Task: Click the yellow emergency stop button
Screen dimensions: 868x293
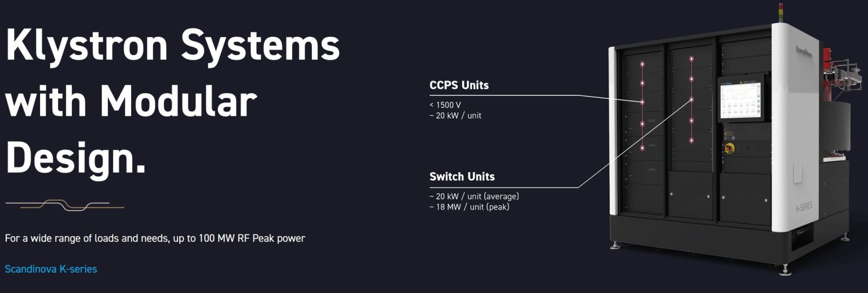Action: [x=728, y=148]
